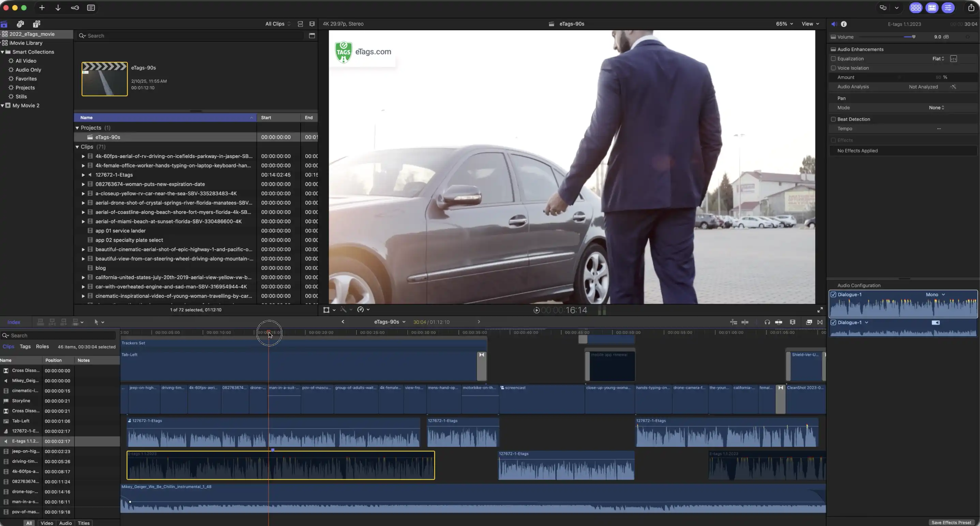Viewport: 980px width, 526px height.
Task: Open the keyword editor key icon
Action: (x=75, y=8)
